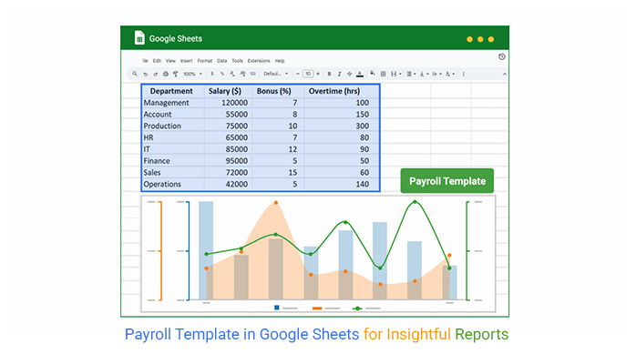Select the Operations cell
Screen dimensions: 636x364
pos(173,184)
